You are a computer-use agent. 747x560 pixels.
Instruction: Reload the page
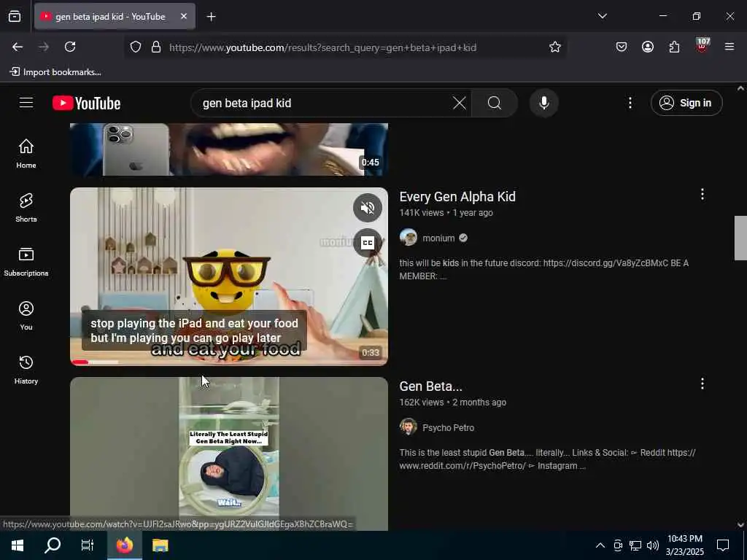click(70, 47)
